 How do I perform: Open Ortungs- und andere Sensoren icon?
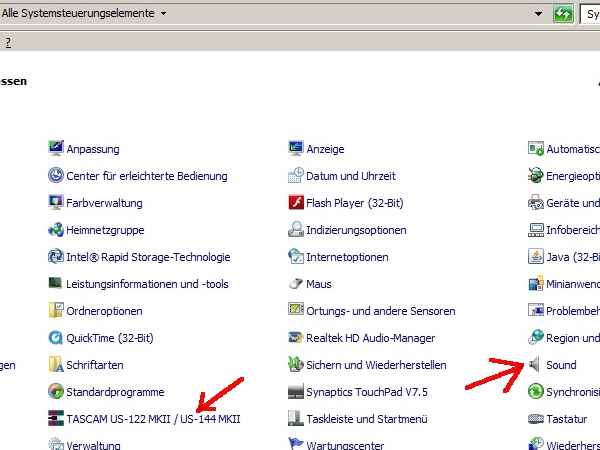point(296,310)
